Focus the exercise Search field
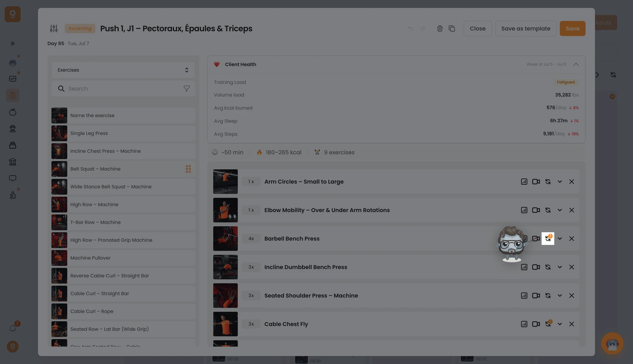The width and height of the screenshot is (633, 364). tap(123, 89)
